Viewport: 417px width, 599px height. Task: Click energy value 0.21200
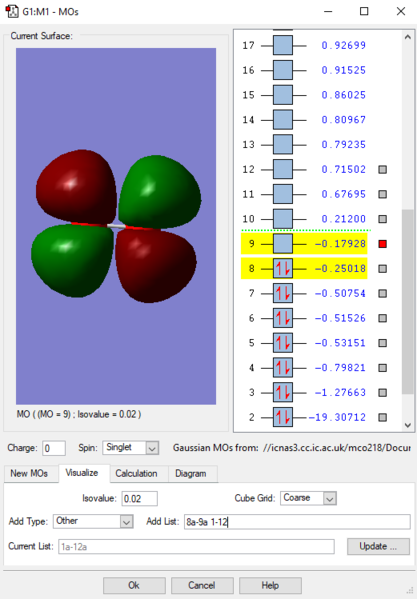click(343, 219)
